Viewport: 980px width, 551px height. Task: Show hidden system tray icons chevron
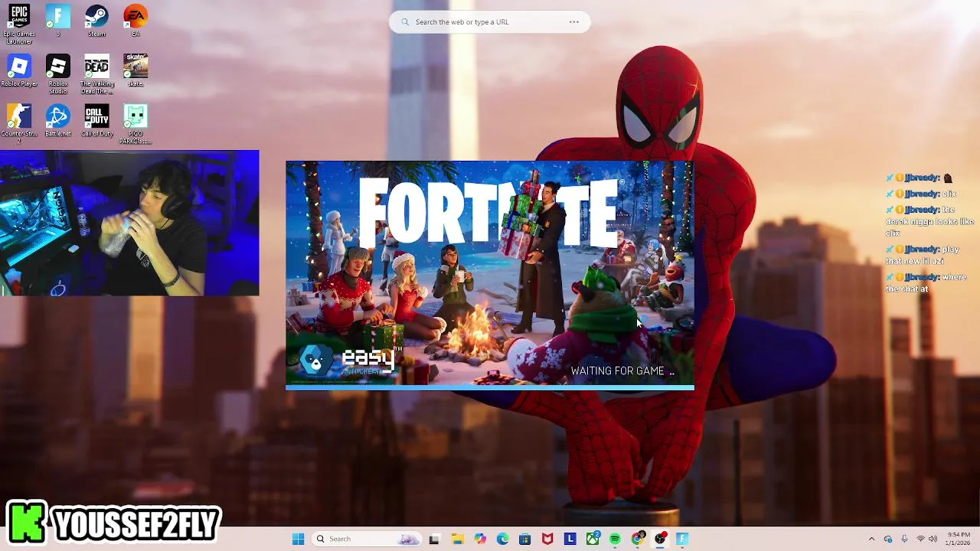(x=871, y=539)
